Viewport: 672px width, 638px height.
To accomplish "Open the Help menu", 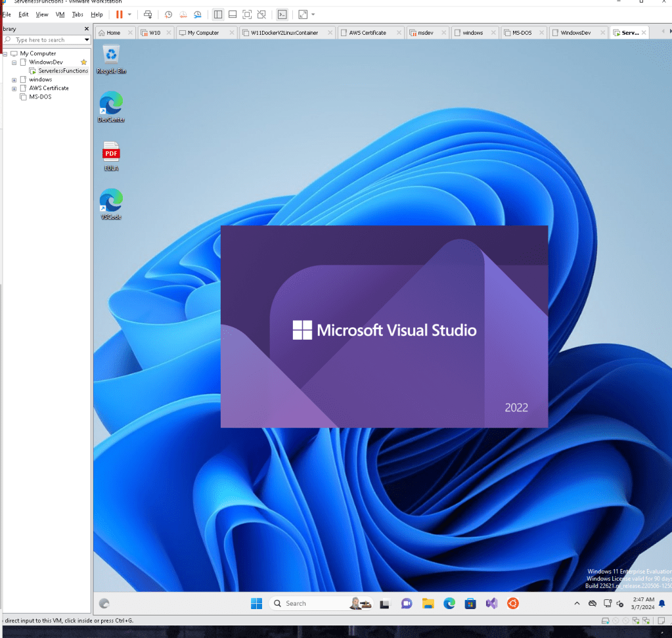I will coord(97,14).
